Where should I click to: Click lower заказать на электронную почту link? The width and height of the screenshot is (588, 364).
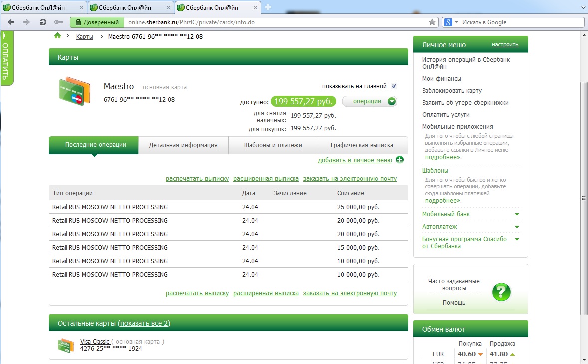[350, 293]
